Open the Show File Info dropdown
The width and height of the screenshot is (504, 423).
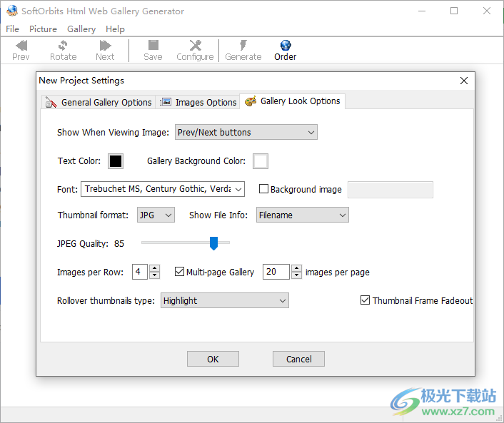(x=303, y=215)
